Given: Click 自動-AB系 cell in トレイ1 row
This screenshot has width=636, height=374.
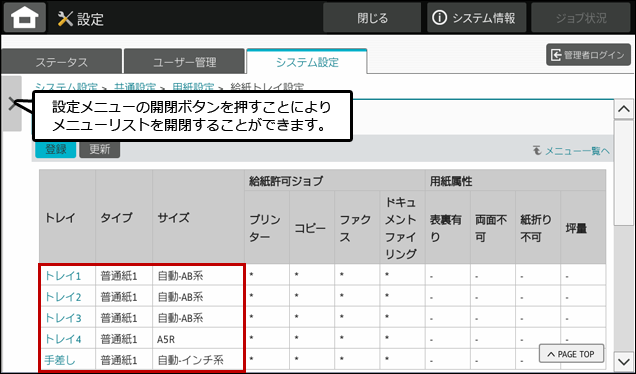Looking at the screenshot, I should (x=198, y=276).
